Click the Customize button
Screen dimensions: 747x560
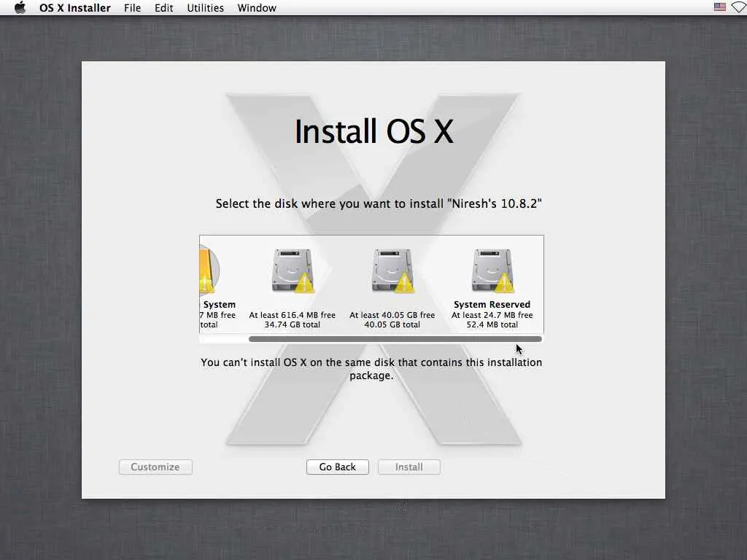(x=155, y=467)
